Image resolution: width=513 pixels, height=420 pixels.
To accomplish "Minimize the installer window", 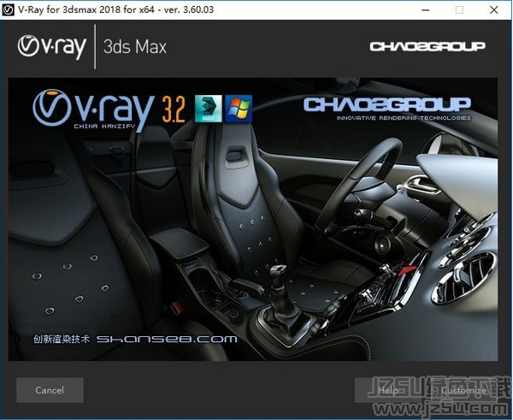I will coord(420,10).
